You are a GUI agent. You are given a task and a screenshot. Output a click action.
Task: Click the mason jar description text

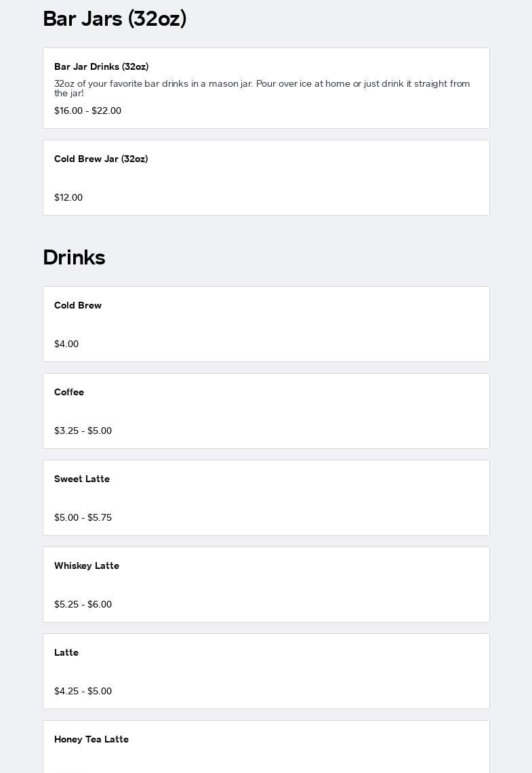click(262, 88)
